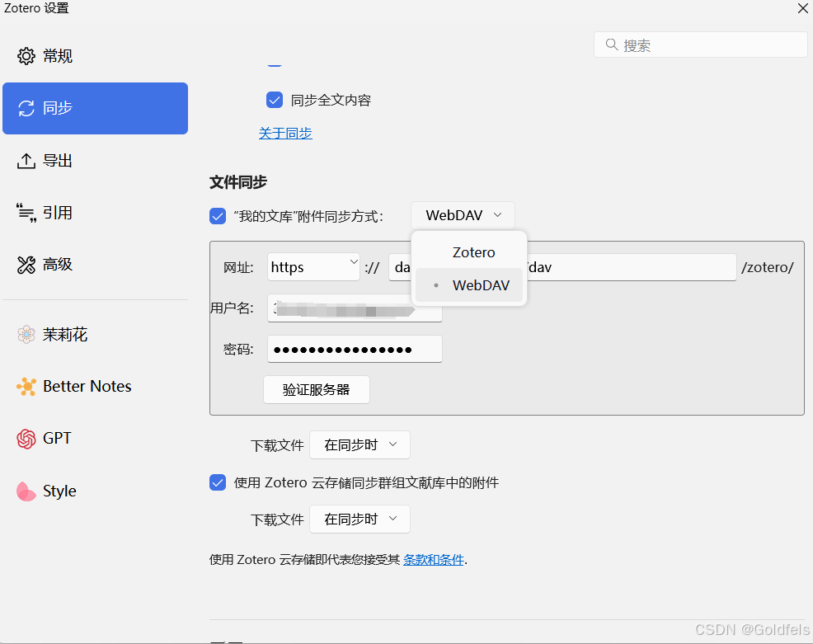This screenshot has height=644, width=813.
Task: Click the 引用 cite quotation icon
Action: click(x=26, y=213)
